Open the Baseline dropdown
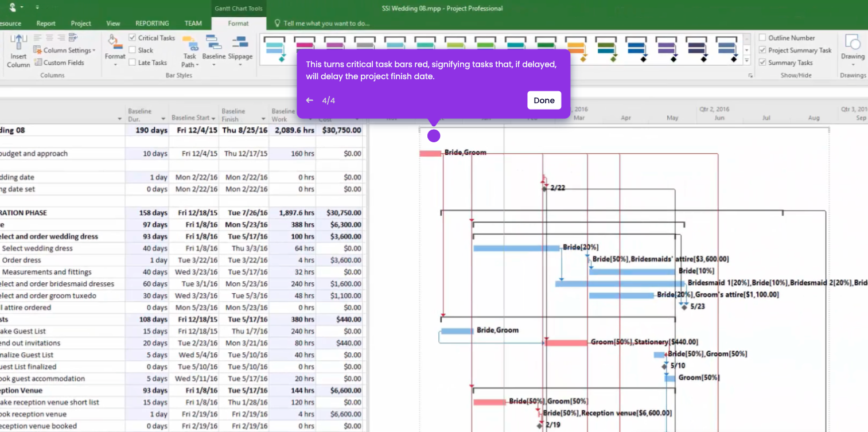The height and width of the screenshot is (432, 868). point(214,50)
